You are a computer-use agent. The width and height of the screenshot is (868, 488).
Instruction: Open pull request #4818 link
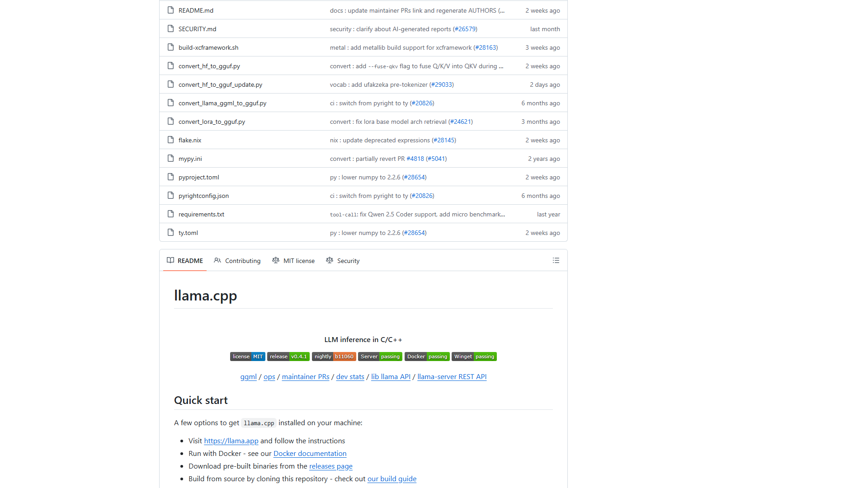coord(415,159)
